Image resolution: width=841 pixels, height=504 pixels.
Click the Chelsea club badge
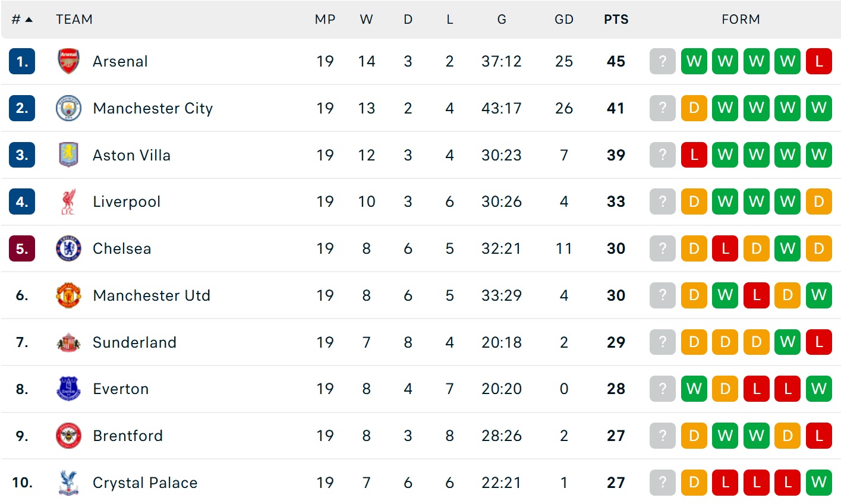click(x=68, y=248)
